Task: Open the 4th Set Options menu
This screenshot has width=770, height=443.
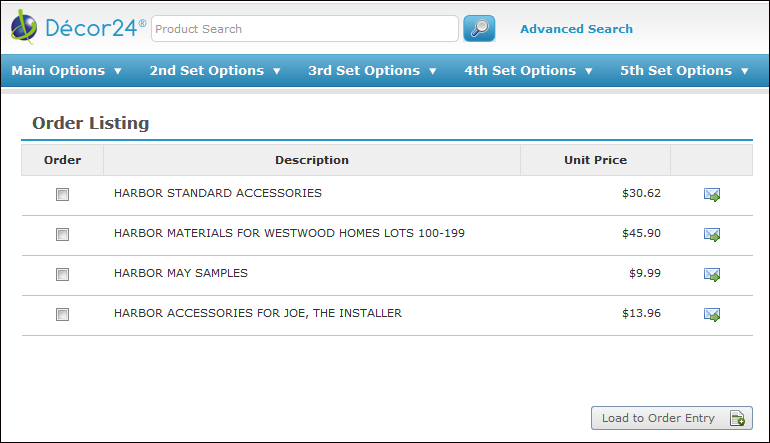Action: (528, 71)
